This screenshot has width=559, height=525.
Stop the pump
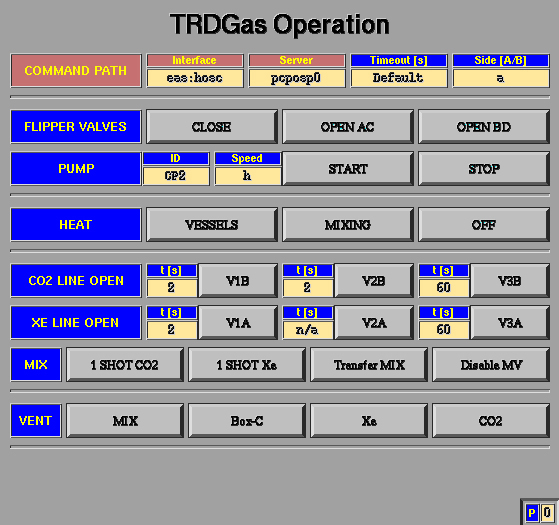(x=484, y=169)
